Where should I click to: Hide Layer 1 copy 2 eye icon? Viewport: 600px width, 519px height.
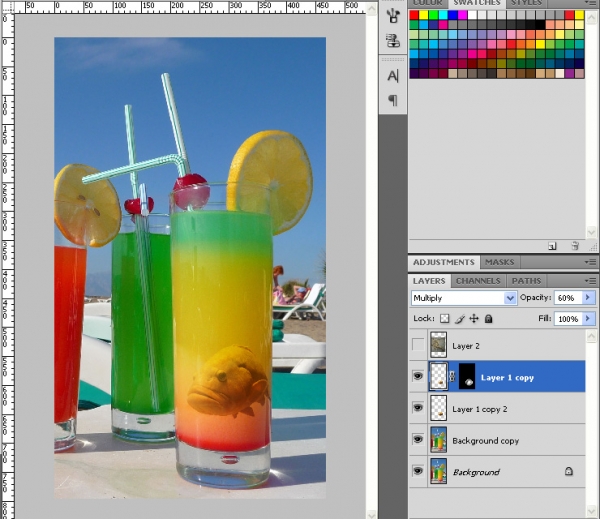point(418,408)
